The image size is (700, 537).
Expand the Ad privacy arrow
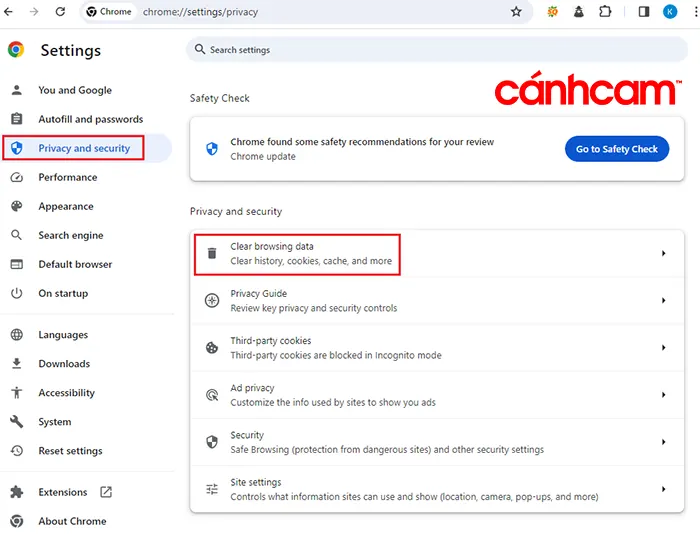(663, 395)
